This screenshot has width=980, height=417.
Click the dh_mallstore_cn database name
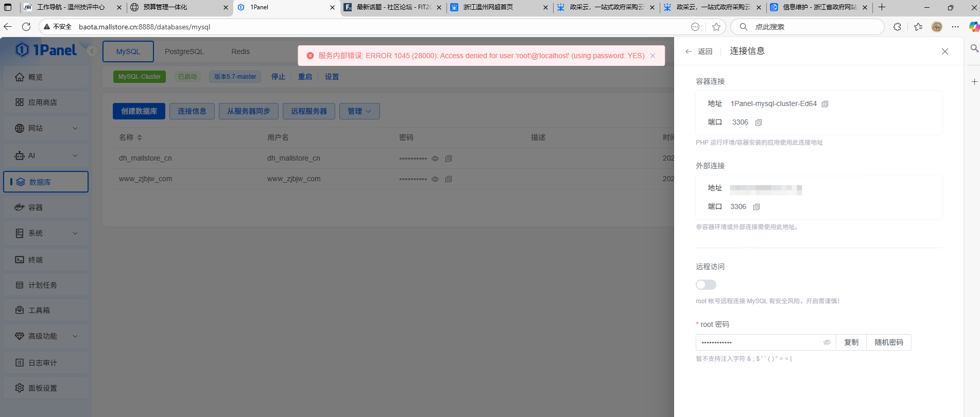pos(145,159)
